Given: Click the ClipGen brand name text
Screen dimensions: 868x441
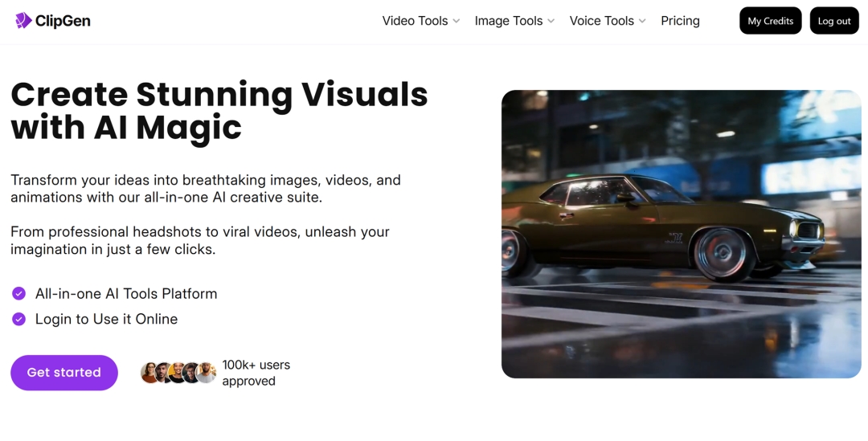Looking at the screenshot, I should point(63,21).
